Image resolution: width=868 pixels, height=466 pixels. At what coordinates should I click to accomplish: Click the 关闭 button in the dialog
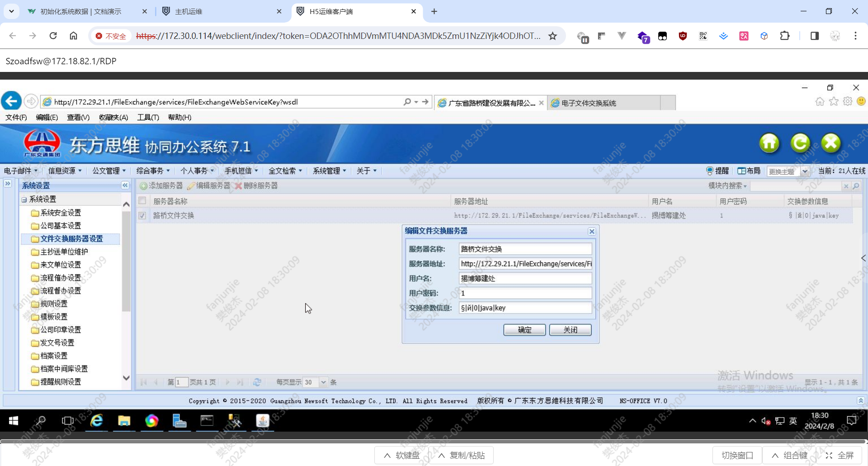click(x=570, y=330)
